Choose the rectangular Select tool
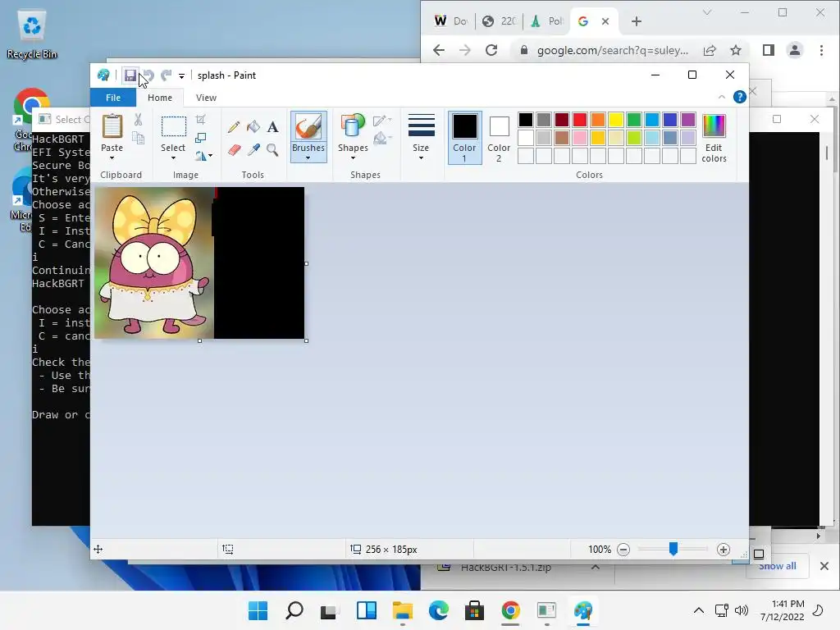Image resolution: width=840 pixels, height=630 pixels. tap(174, 127)
